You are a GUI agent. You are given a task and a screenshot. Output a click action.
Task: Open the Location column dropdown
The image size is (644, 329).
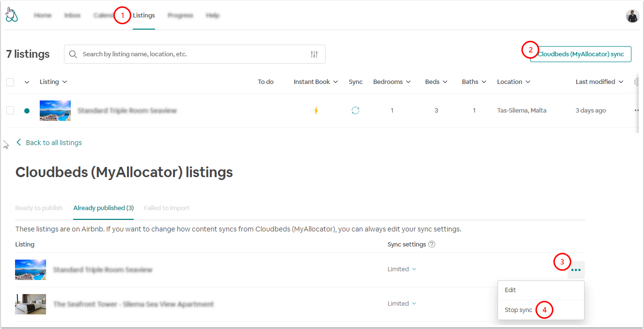514,82
